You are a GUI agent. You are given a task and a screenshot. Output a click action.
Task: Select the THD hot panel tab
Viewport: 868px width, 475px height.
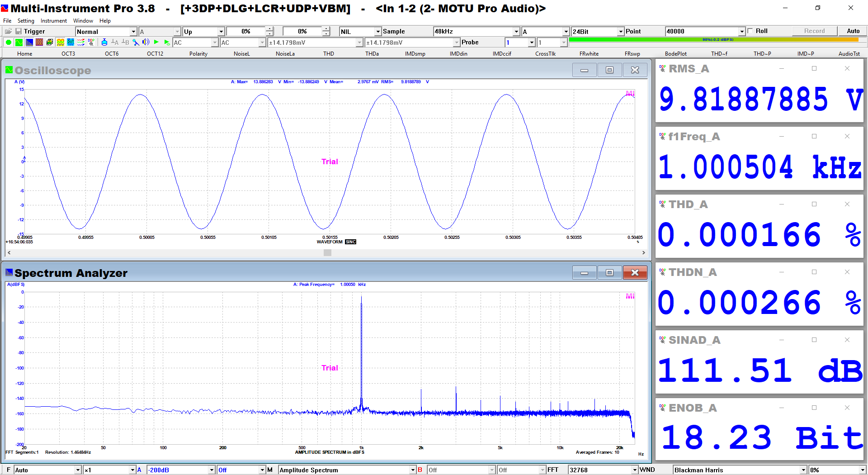(x=329, y=53)
